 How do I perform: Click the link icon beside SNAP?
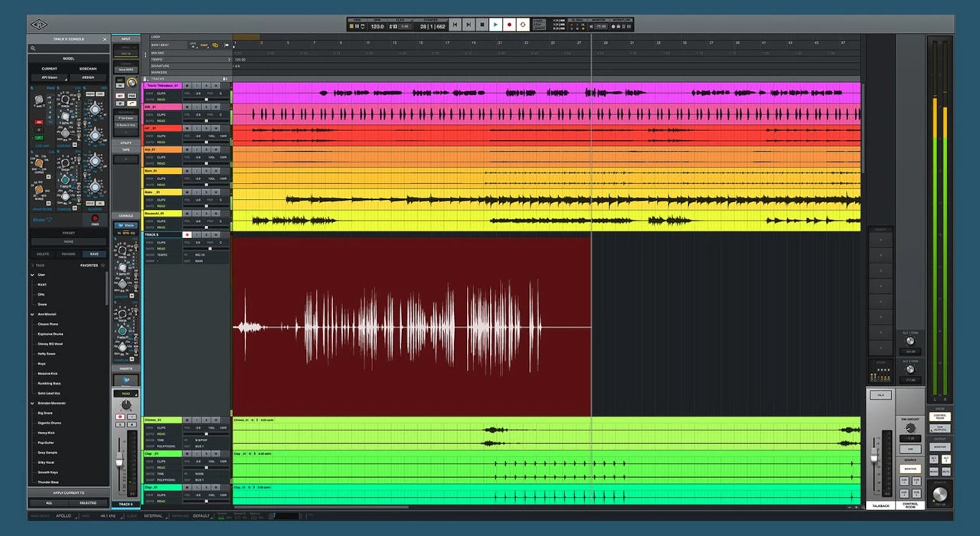(x=215, y=45)
